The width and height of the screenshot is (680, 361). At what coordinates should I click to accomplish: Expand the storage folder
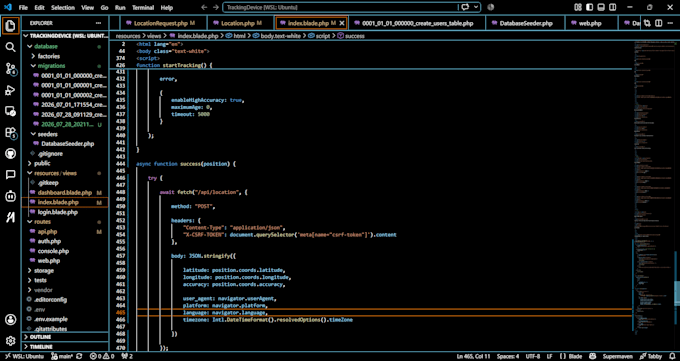[x=65, y=270]
